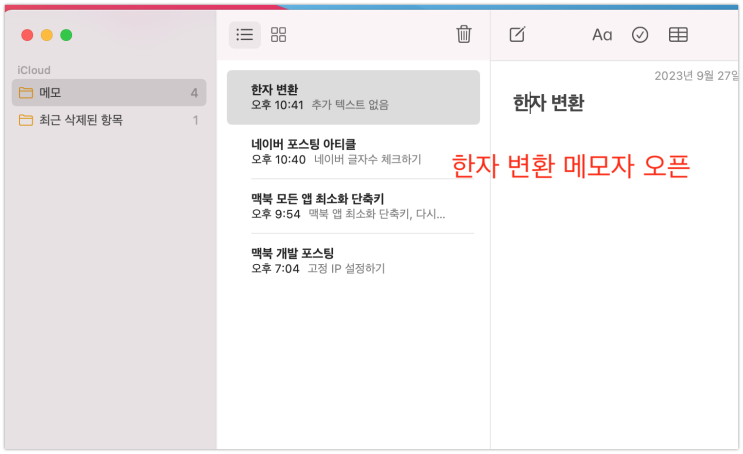Click the 추가 텍스트 없음 preview text
Viewport: 743px width, 454px height.
click(350, 105)
